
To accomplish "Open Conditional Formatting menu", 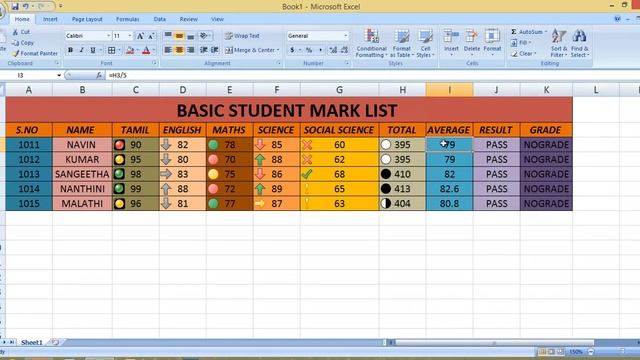I will (371, 43).
